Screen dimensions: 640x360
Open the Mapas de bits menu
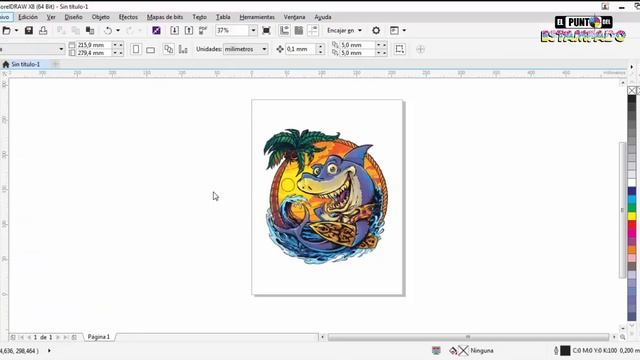click(165, 17)
